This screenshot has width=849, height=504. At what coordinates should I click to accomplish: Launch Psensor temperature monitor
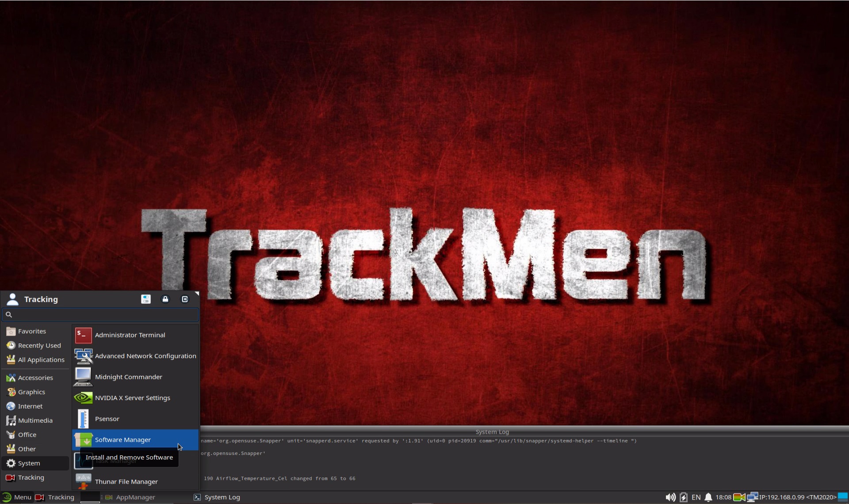click(x=107, y=419)
